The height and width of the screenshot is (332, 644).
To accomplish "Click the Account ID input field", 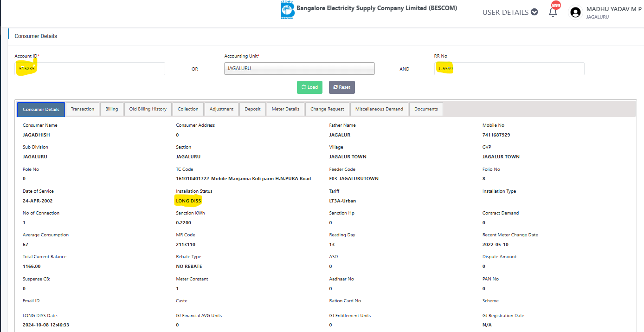I will 90,69.
